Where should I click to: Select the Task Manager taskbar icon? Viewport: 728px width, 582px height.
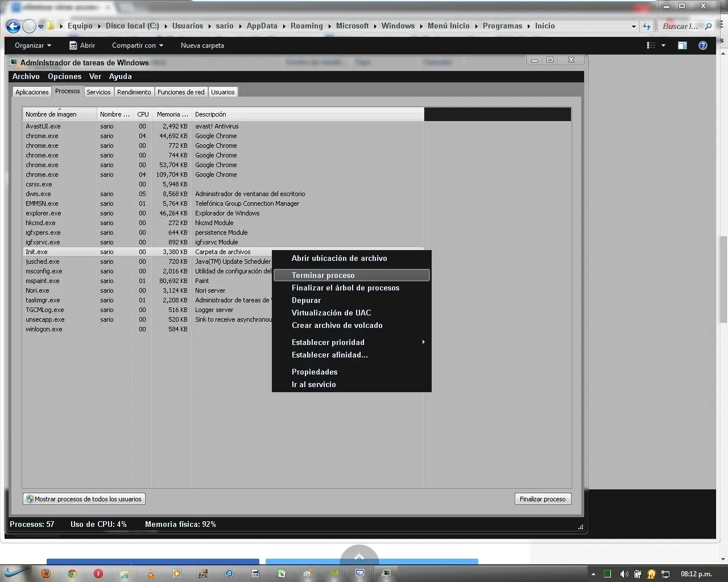click(x=386, y=573)
